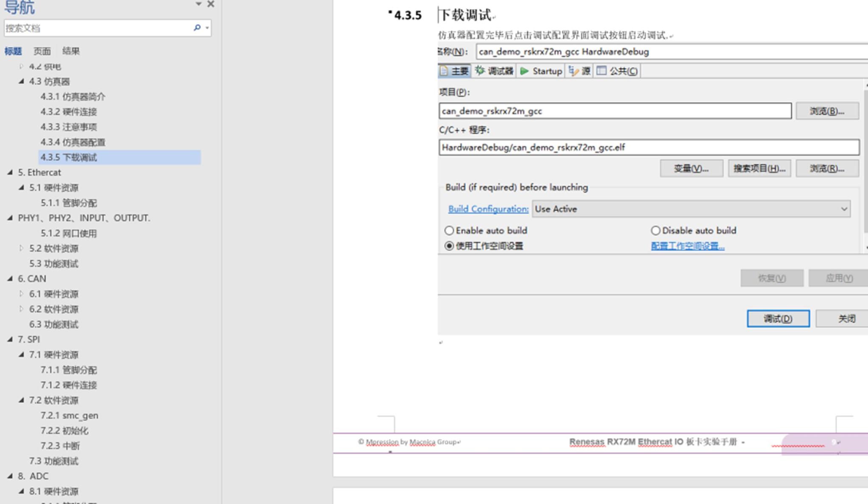868x504 pixels.
Task: Select the Enable auto build radio button
Action: (449, 230)
